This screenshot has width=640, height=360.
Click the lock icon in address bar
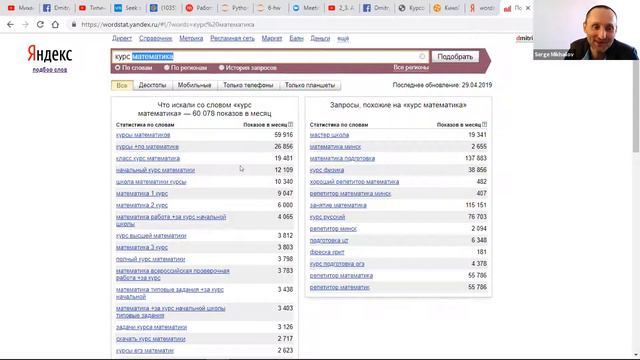point(74,24)
